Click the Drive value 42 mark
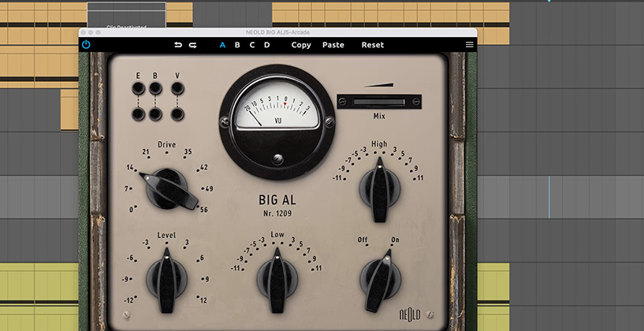Image resolution: width=644 pixels, height=331 pixels. pos(203,167)
